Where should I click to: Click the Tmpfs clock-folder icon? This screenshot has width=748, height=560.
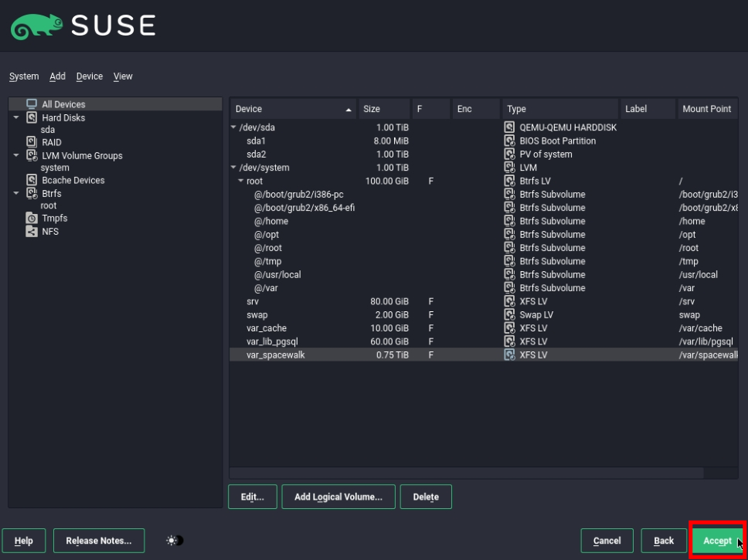tap(32, 218)
